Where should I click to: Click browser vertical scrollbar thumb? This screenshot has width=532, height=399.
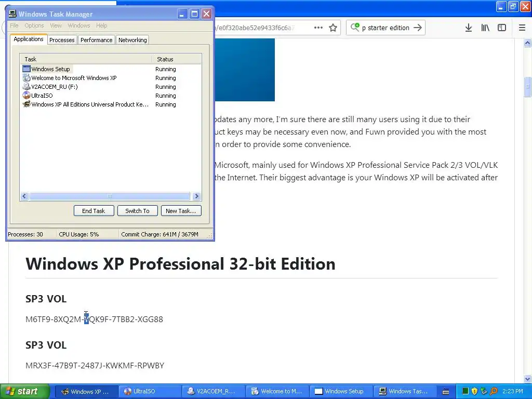pyautogui.click(x=527, y=87)
